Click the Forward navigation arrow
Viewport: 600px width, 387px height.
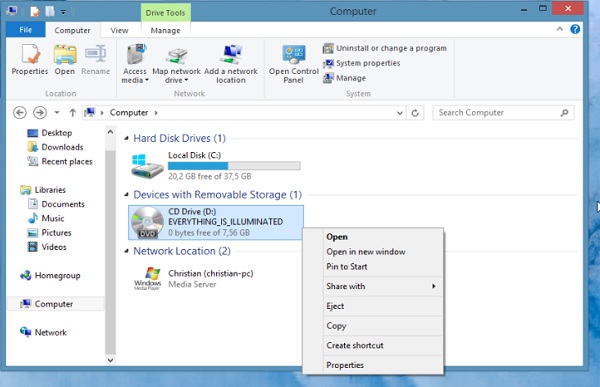tap(40, 113)
